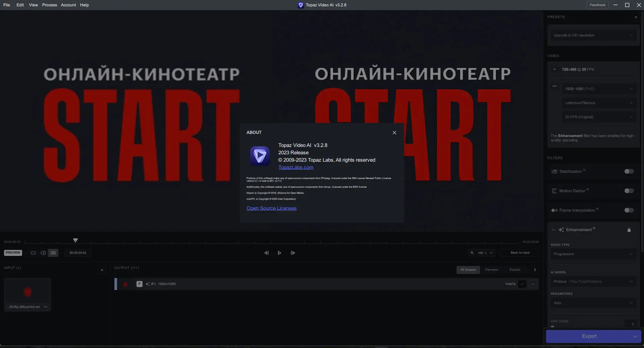644x348 pixels.
Task: Click the Export button
Action: 589,336
